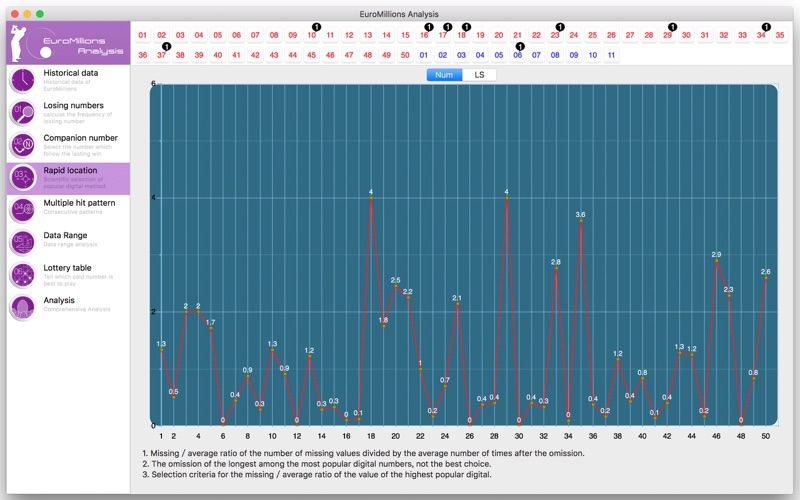Click note starting 'Selection criteria for the missing'

[316, 474]
